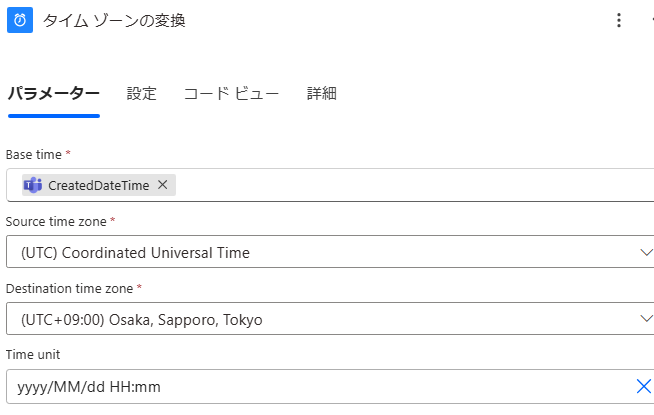Click the Base time field label
The height and width of the screenshot is (415, 654).
coord(35,154)
